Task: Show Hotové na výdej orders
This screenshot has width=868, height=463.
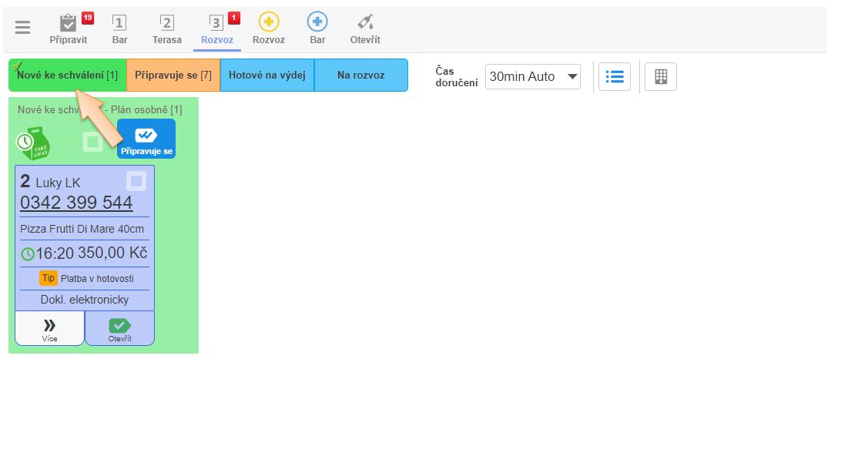Action: pos(266,75)
